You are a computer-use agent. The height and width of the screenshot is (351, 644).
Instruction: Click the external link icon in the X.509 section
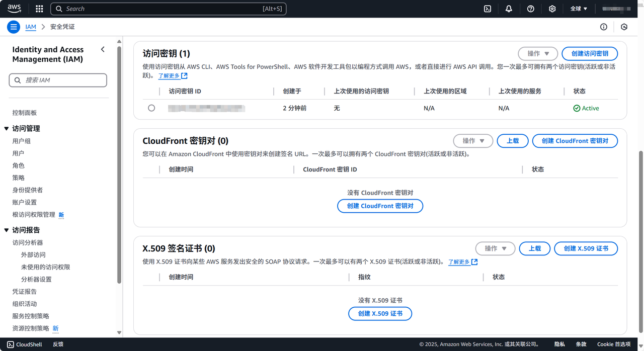click(x=474, y=262)
